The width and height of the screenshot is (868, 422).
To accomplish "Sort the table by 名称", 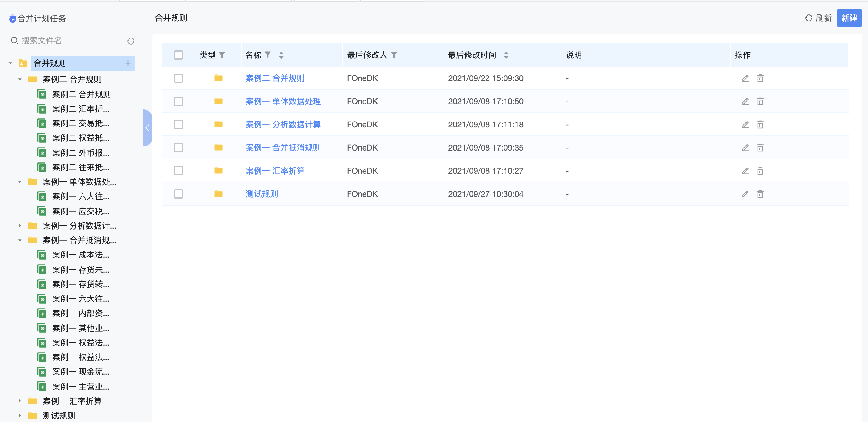I will click(281, 55).
